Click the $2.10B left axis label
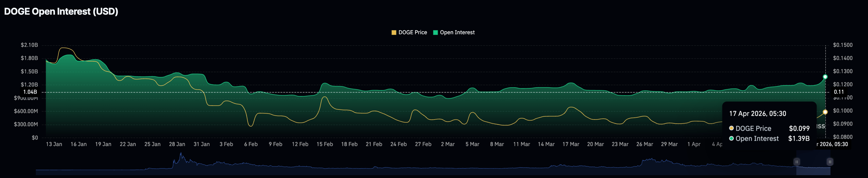The image size is (868, 178). [29, 45]
